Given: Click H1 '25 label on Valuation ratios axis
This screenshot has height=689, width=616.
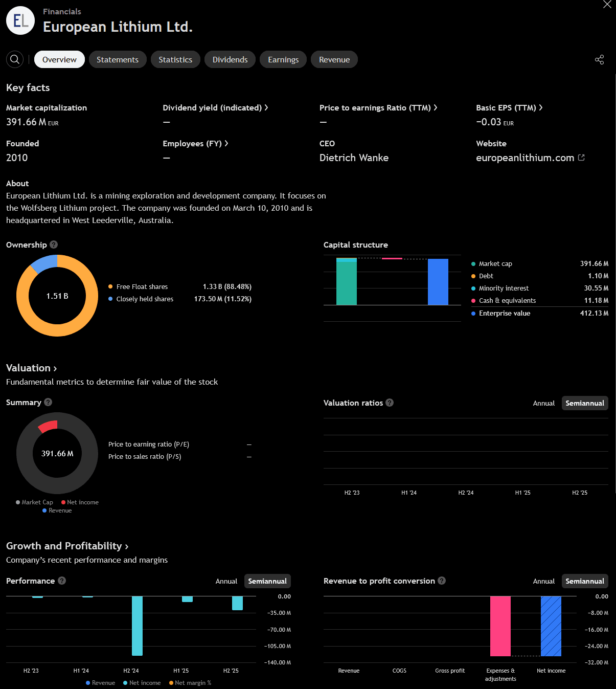Looking at the screenshot, I should [x=522, y=493].
